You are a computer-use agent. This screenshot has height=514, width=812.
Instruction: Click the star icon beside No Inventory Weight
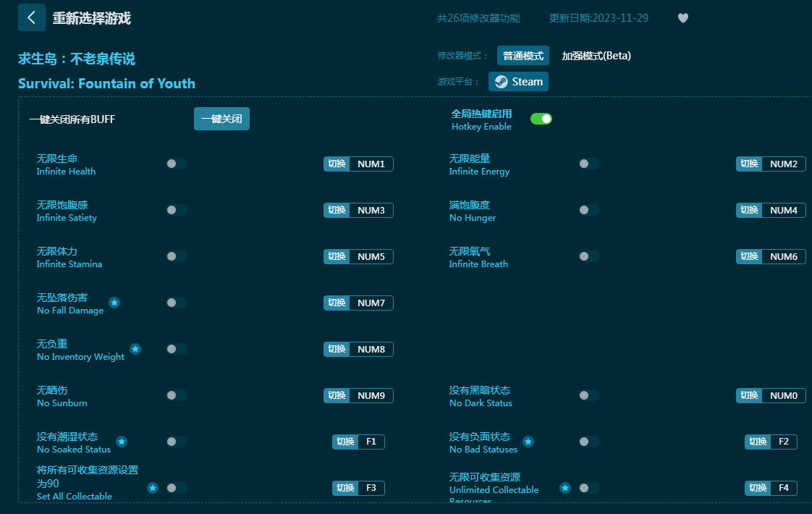pos(135,349)
